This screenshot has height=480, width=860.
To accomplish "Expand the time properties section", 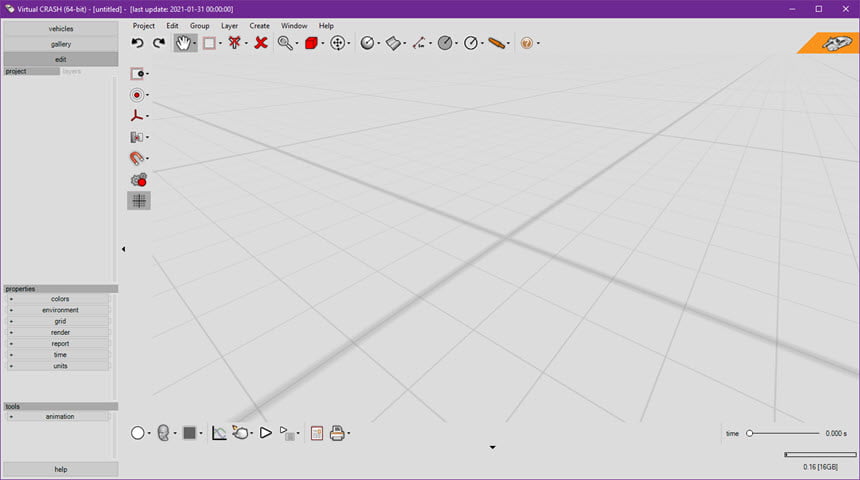I will click(x=57, y=355).
